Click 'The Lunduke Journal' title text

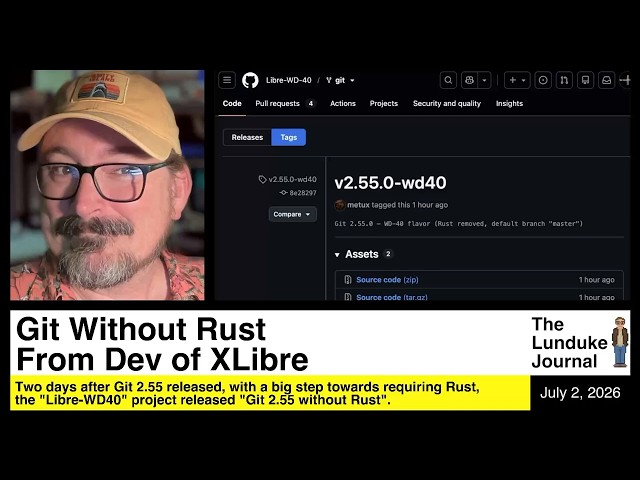(x=569, y=343)
